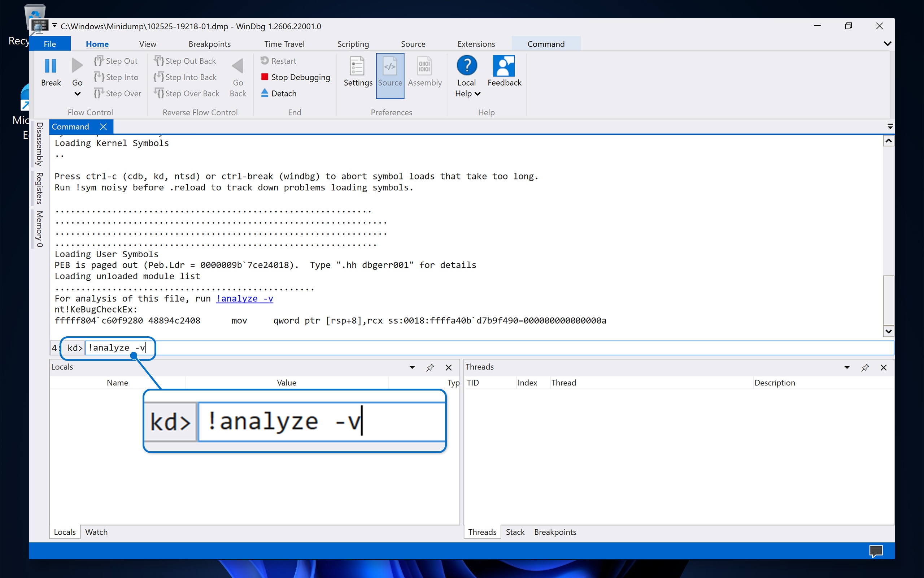Open the Time Travel ribbon tab
The width and height of the screenshot is (924, 578).
point(284,44)
